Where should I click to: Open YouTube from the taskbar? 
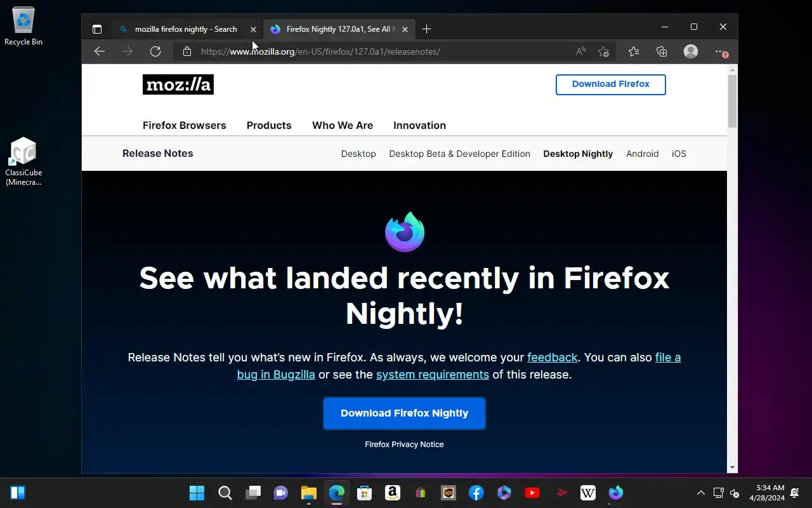pyautogui.click(x=532, y=493)
